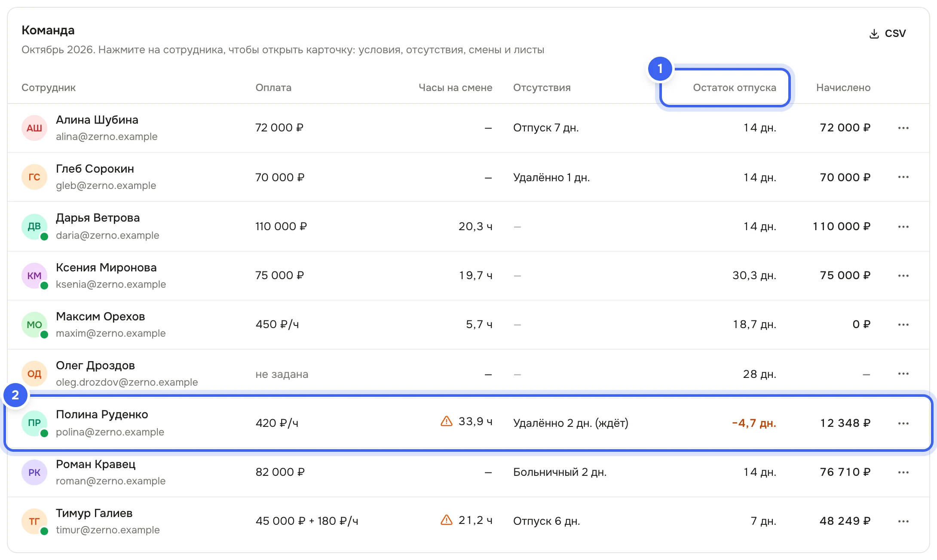Open employee card for Алина Шубина

point(468,128)
